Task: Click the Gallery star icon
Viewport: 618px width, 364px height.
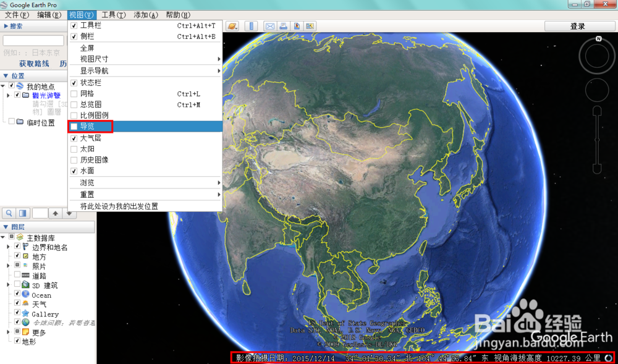Action: point(25,313)
